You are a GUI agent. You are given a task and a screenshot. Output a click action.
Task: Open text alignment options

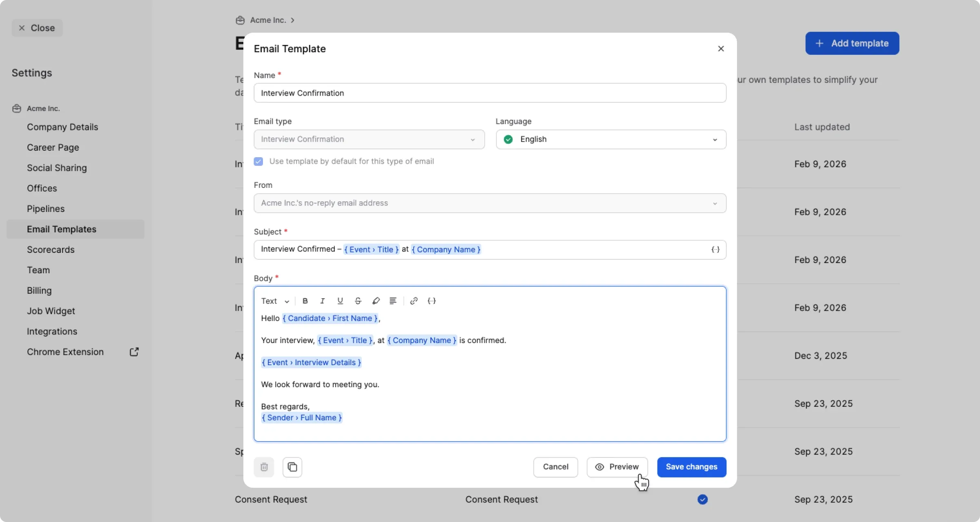[393, 301]
